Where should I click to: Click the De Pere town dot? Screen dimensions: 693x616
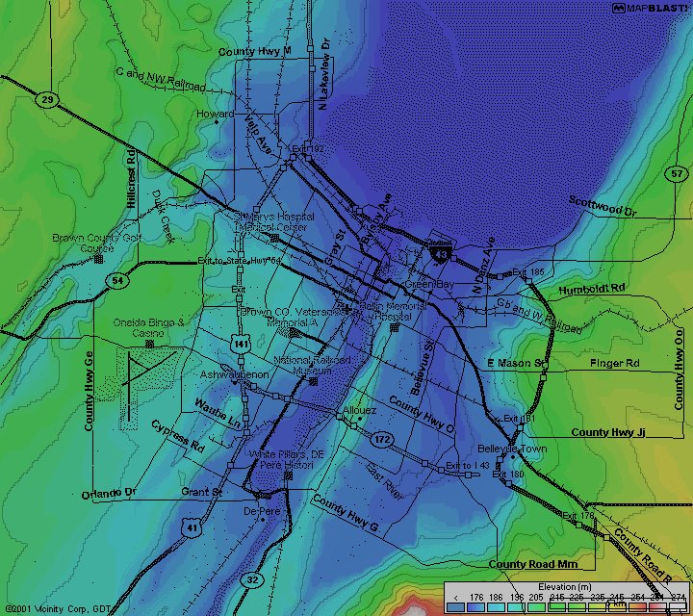pyautogui.click(x=263, y=519)
